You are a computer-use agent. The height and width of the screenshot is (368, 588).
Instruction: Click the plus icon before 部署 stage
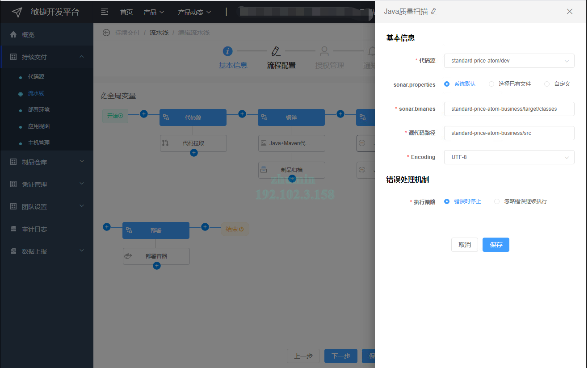coord(107,227)
